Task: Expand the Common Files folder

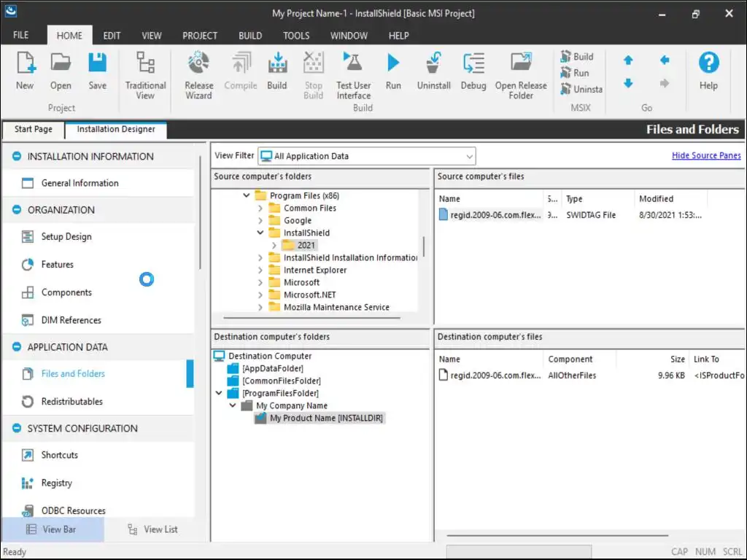Action: click(x=260, y=208)
